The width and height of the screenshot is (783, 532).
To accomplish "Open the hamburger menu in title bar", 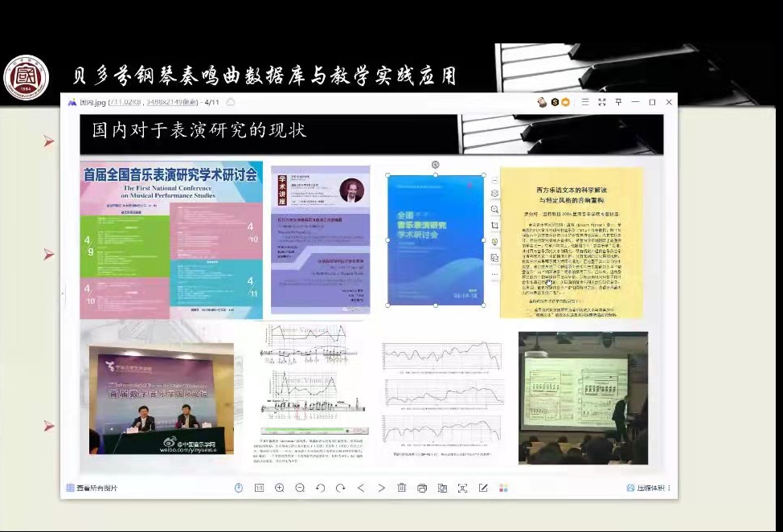I will 585,102.
